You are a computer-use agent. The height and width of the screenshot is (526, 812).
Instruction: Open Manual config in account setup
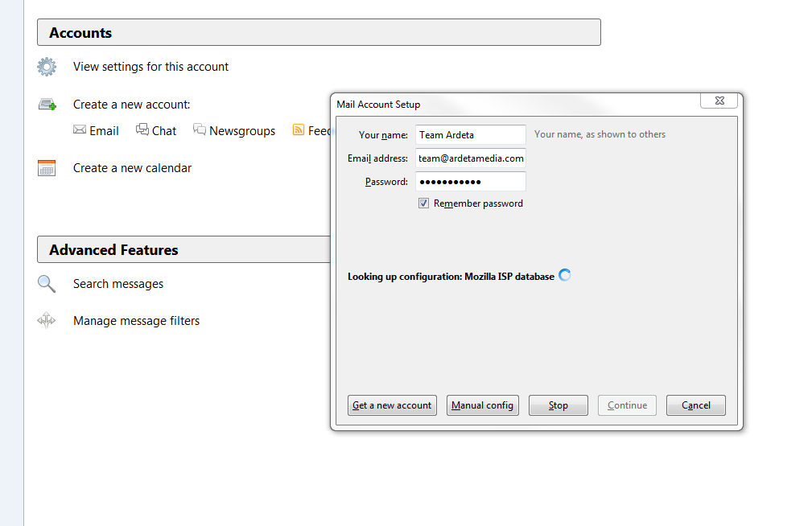coord(482,405)
